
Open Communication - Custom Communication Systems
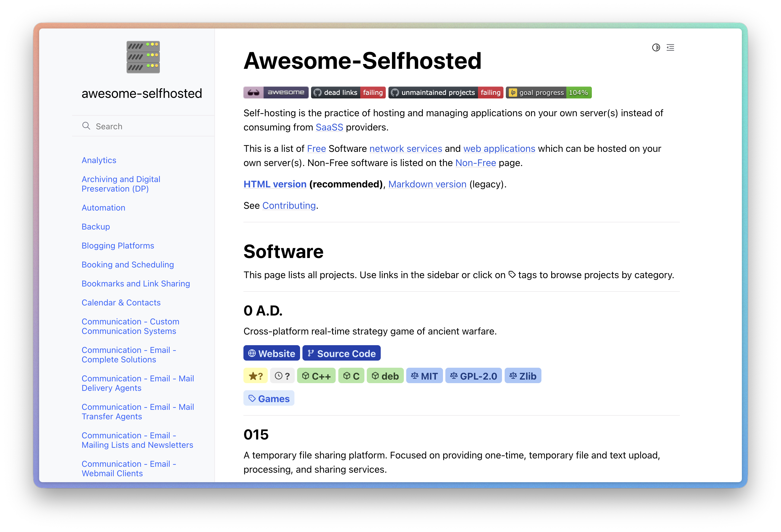coord(130,326)
